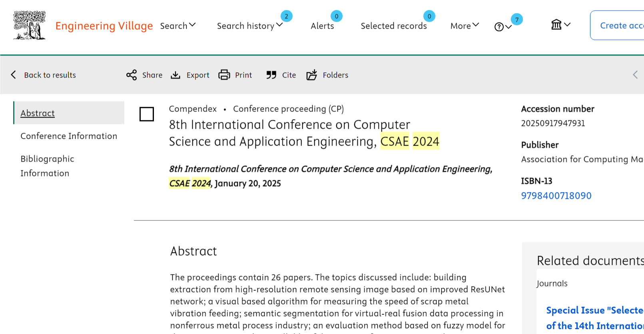Expand the Search dropdown menu
The width and height of the screenshot is (644, 334).
(x=178, y=26)
